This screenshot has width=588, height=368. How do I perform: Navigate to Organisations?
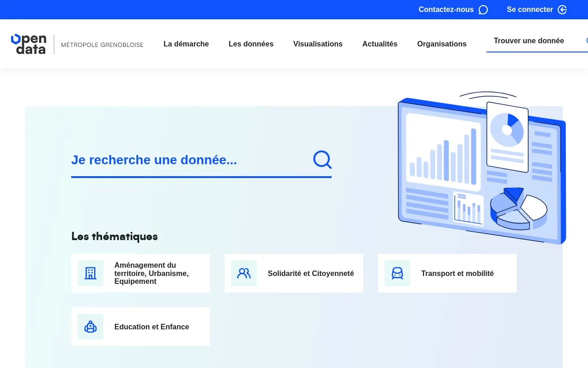click(x=442, y=44)
